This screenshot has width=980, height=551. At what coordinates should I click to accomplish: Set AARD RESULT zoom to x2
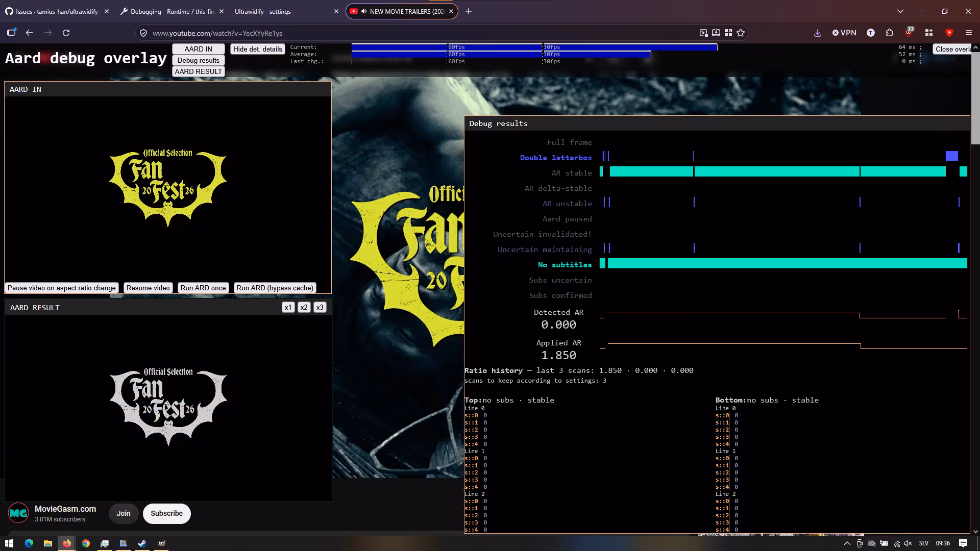[304, 307]
